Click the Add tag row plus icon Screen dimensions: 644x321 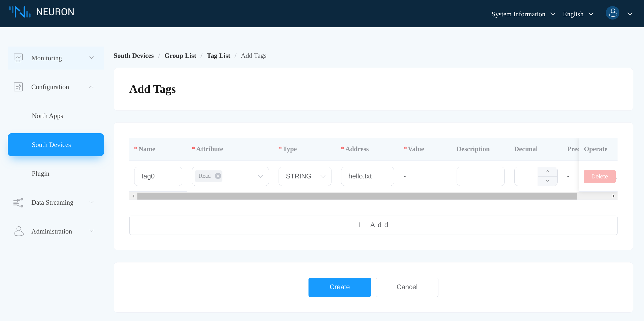359,225
